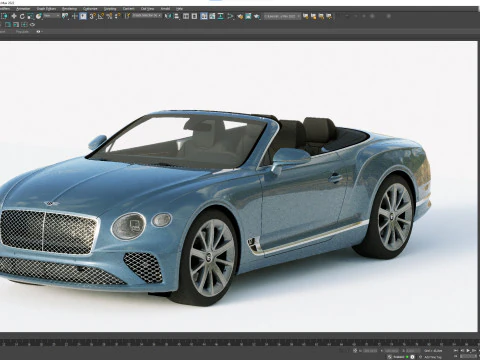Open the Animation menu
The height and width of the screenshot is (360, 480).
point(23,9)
